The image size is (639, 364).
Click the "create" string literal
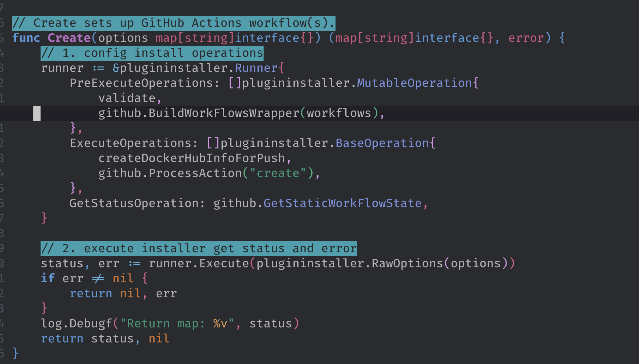(278, 173)
